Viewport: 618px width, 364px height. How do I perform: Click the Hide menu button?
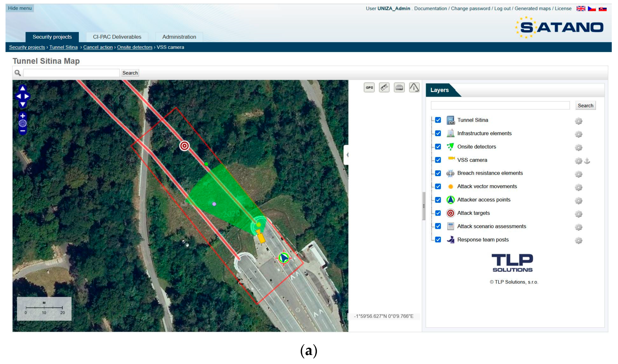coord(20,8)
